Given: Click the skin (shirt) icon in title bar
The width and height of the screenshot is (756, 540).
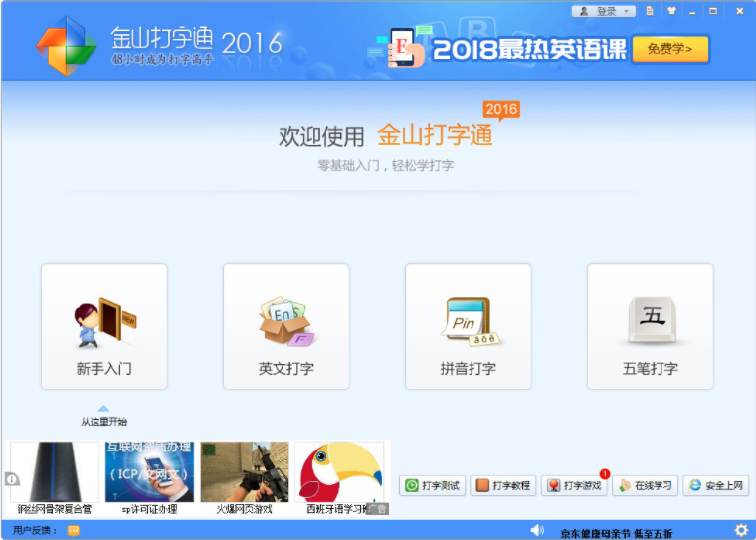Looking at the screenshot, I should pos(671,11).
